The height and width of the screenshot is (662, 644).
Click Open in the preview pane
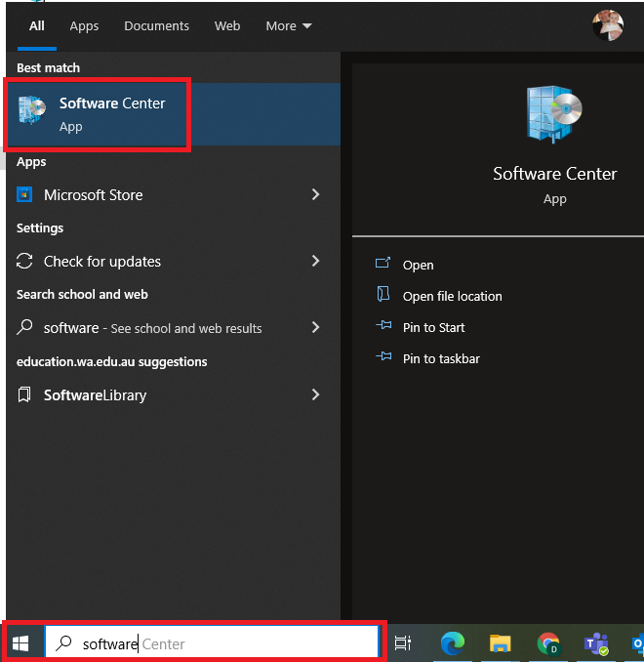[418, 266]
